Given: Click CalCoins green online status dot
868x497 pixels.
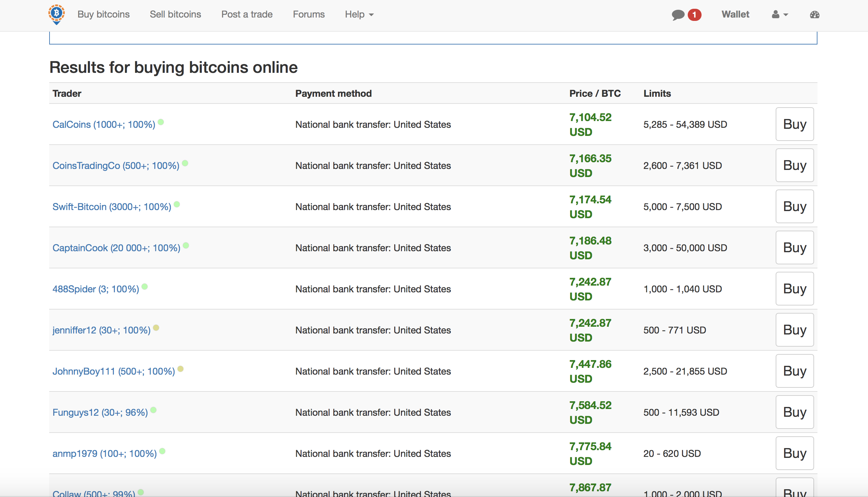Looking at the screenshot, I should [161, 122].
